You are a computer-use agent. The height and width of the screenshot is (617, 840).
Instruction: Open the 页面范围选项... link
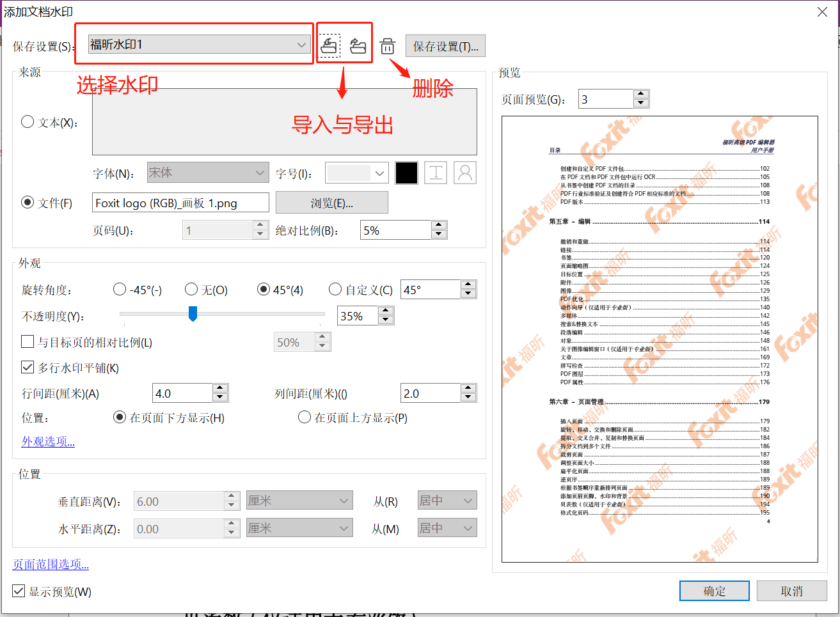pyautogui.click(x=51, y=564)
